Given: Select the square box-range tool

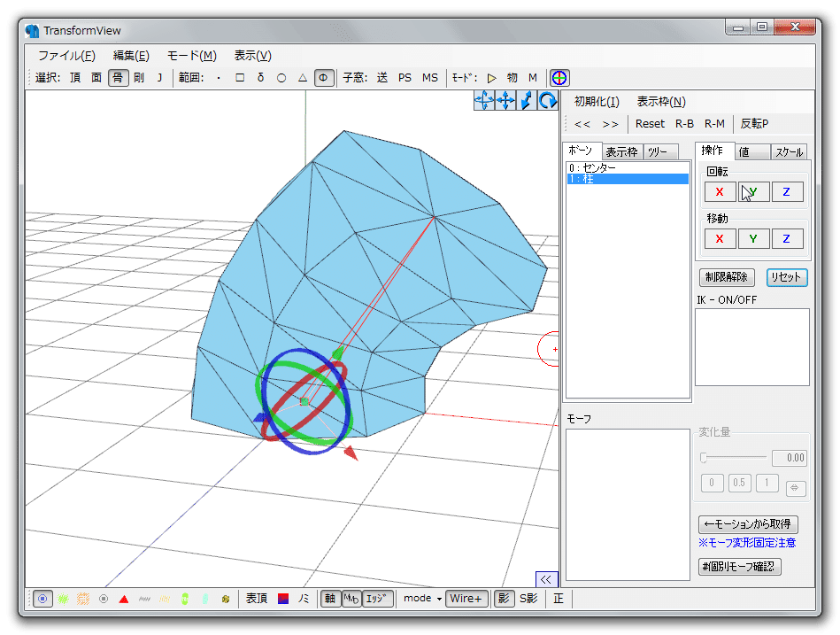Looking at the screenshot, I should click(x=240, y=78).
